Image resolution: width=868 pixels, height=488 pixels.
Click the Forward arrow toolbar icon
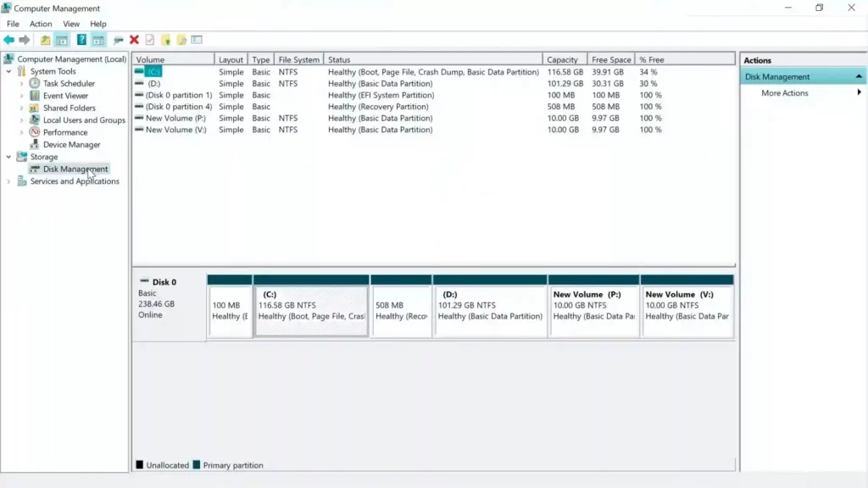(25, 40)
